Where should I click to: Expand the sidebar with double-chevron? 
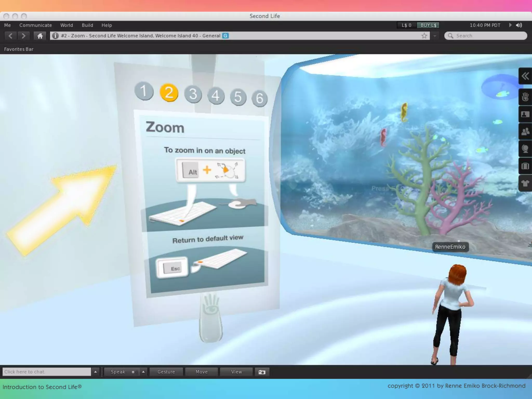click(525, 76)
